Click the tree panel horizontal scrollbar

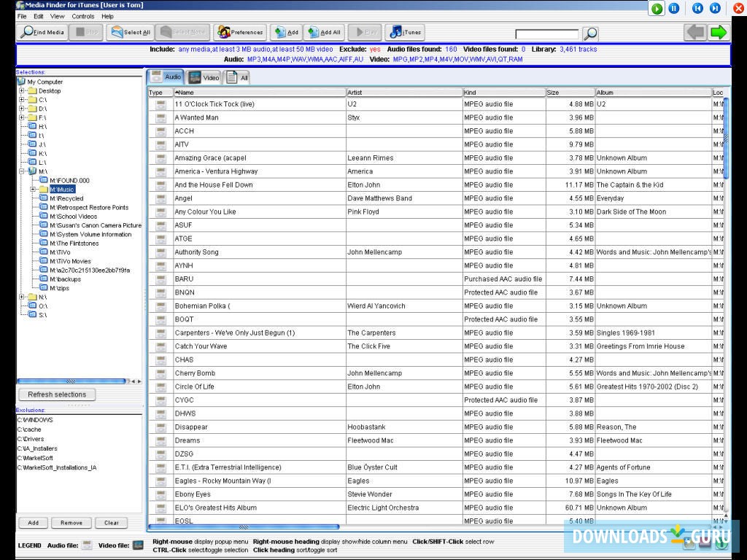pos(71,381)
